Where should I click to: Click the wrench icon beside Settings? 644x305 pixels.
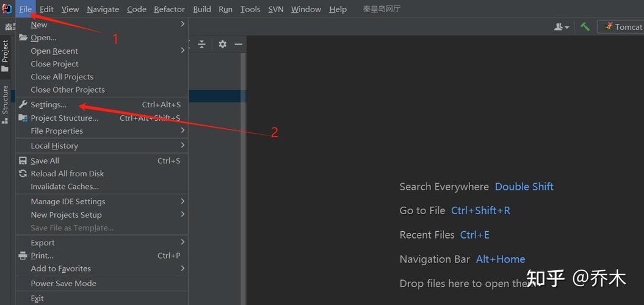click(x=23, y=104)
